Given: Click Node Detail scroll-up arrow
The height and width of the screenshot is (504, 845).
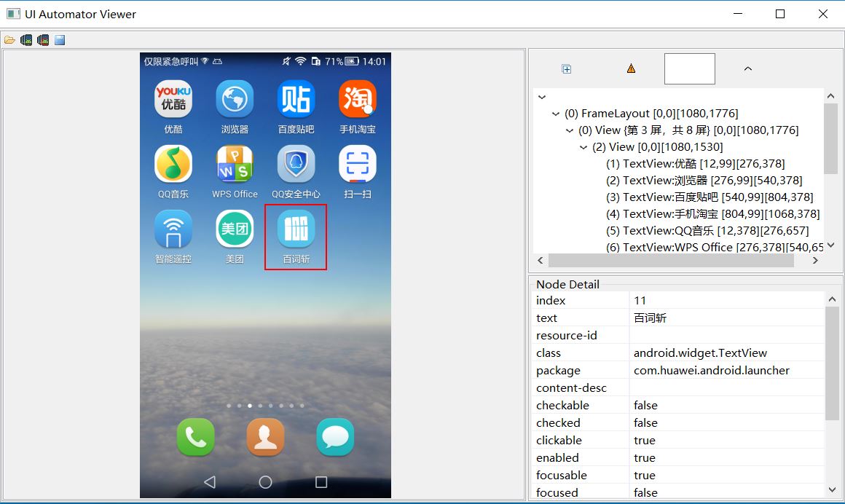Looking at the screenshot, I should coord(832,299).
